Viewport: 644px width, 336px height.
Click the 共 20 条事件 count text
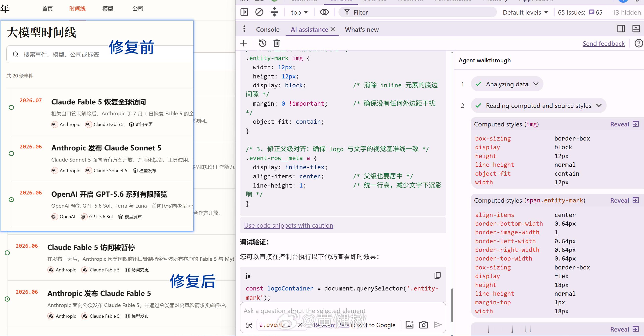click(20, 76)
